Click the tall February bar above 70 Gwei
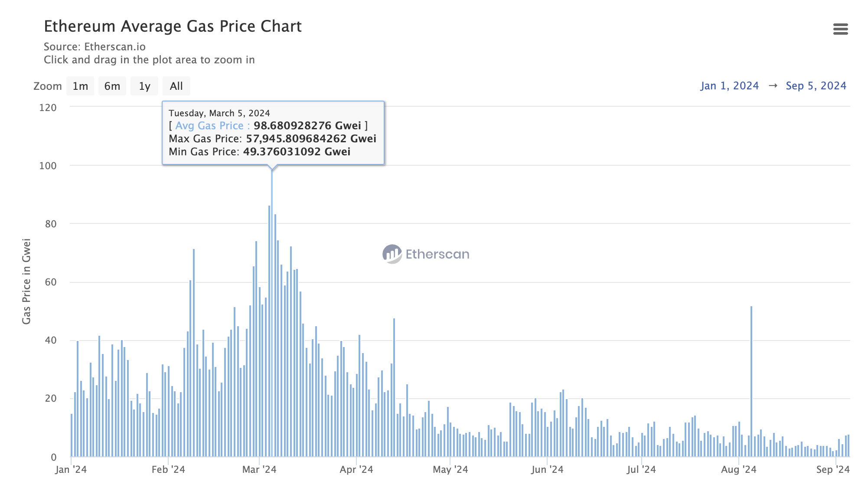 (194, 351)
